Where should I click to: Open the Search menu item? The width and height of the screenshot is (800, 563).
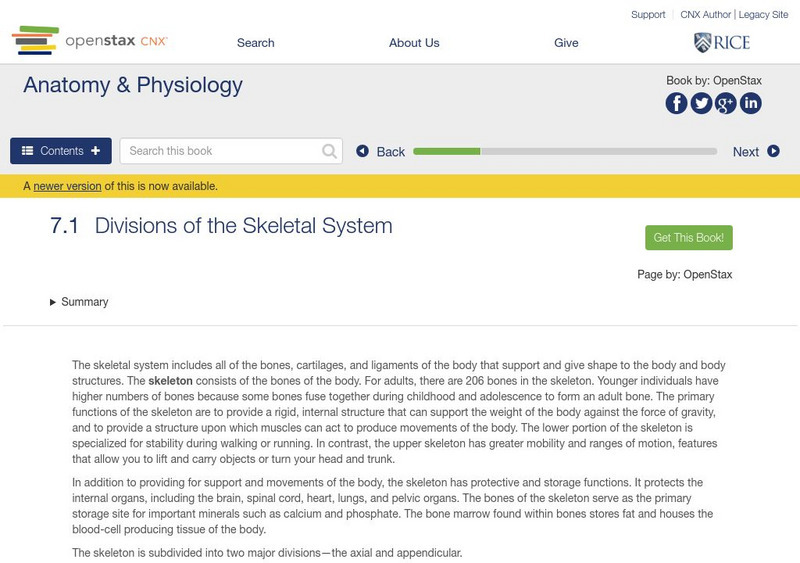pos(256,43)
